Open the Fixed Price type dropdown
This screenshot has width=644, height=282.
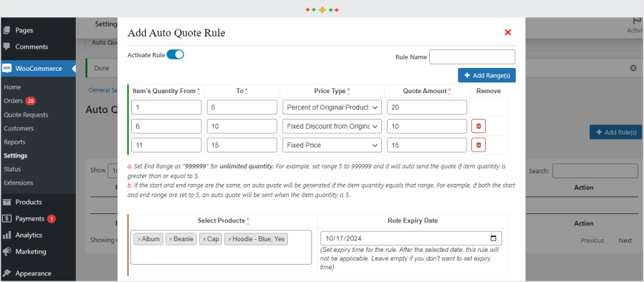point(332,145)
